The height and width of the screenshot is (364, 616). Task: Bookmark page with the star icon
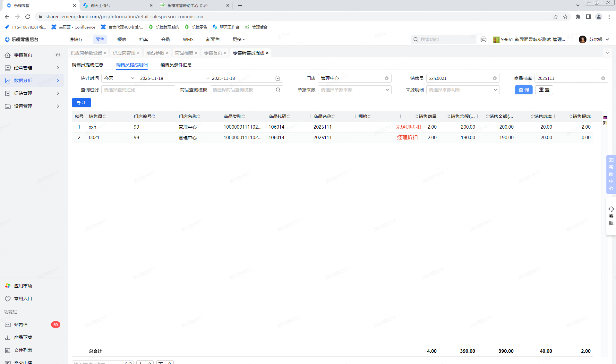click(x=565, y=17)
